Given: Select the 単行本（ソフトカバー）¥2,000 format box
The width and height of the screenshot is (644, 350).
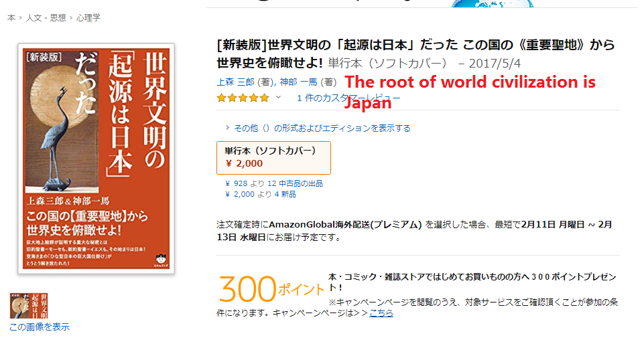Looking at the screenshot, I should click(273, 158).
